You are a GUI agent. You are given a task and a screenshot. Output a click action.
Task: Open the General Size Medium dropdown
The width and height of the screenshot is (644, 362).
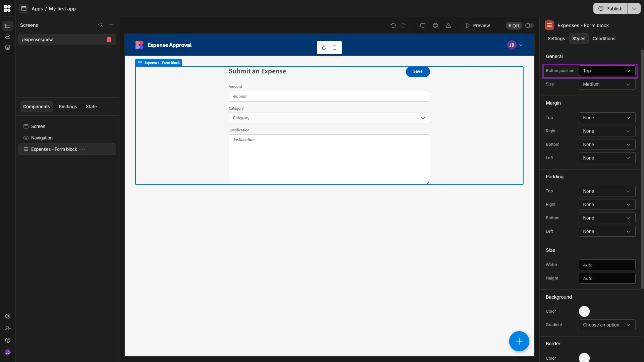pyautogui.click(x=607, y=84)
